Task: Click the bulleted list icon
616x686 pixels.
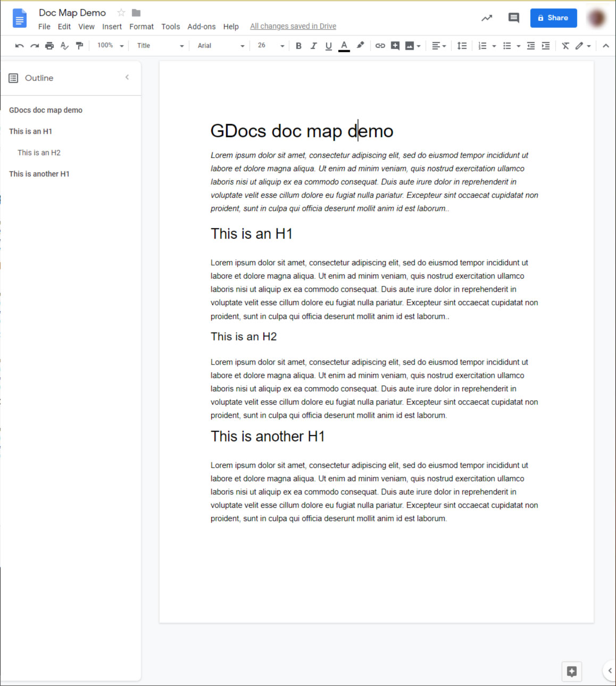Action: coord(507,46)
